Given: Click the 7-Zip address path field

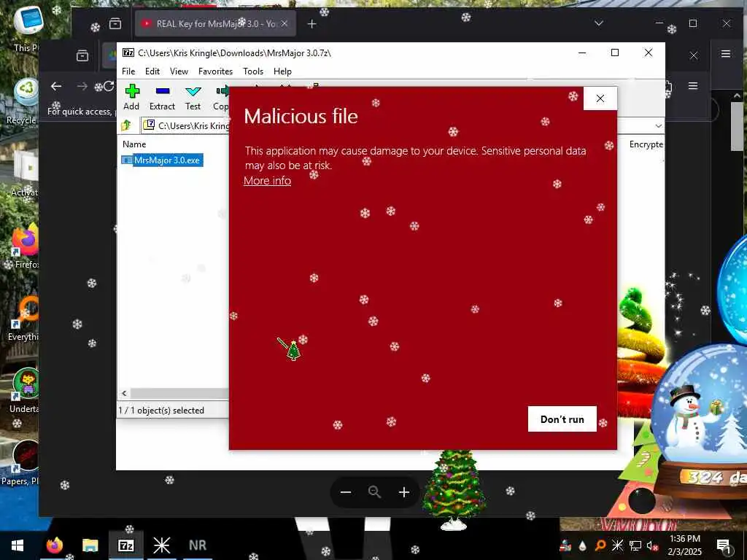Looking at the screenshot, I should [x=187, y=125].
